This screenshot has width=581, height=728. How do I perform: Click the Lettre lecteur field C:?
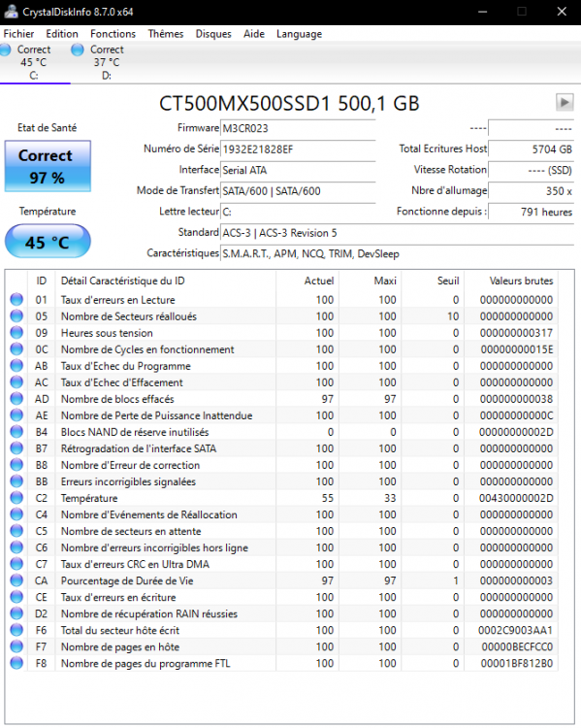(298, 213)
